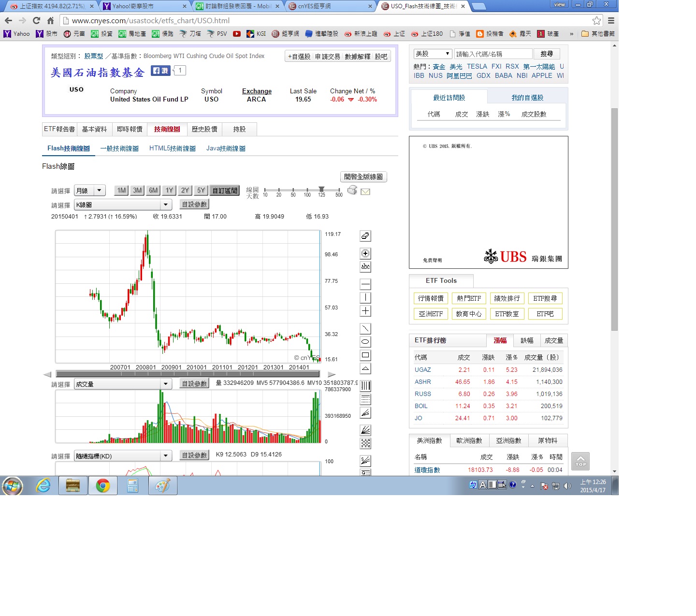696x616 pixels.
Task: Select the angle lines tool
Action: pyautogui.click(x=365, y=412)
